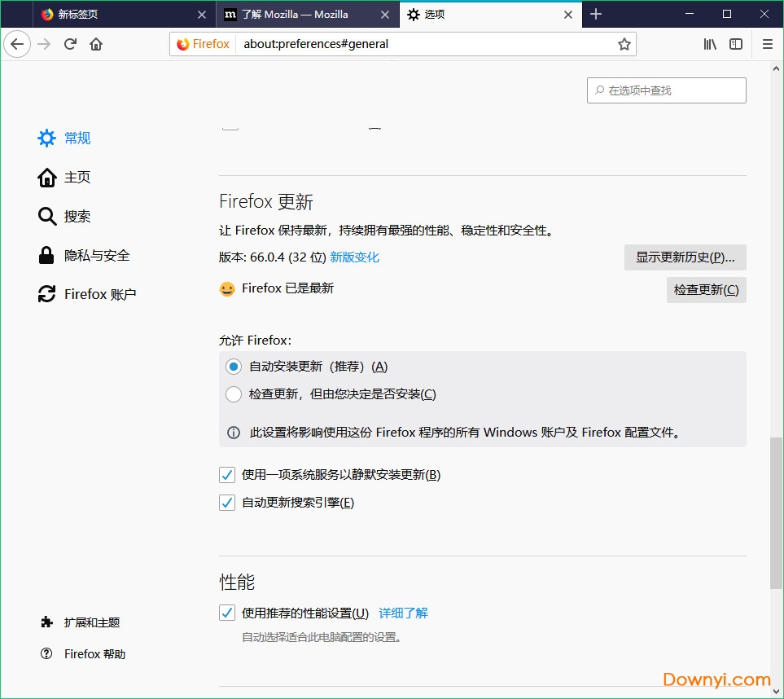Open 隐私与安全 settings category
This screenshot has height=699, width=784.
96,255
